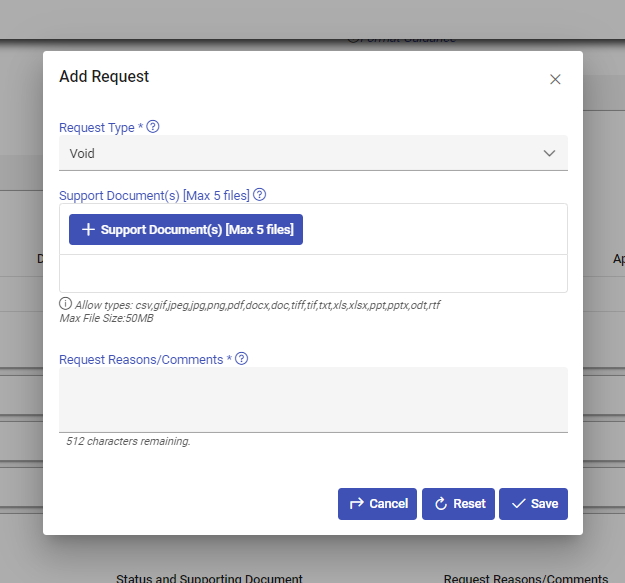
Task: Click the help icon beside Request Type
Action: 153,127
